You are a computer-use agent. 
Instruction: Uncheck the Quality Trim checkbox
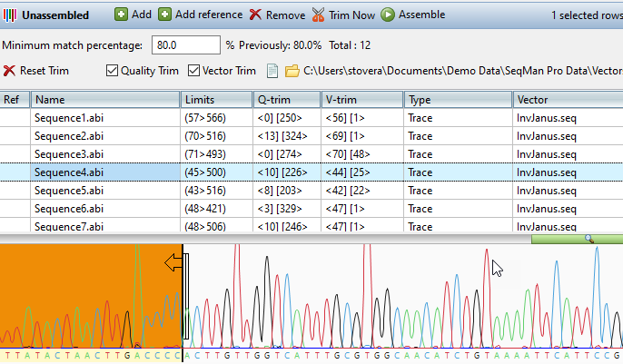click(112, 71)
